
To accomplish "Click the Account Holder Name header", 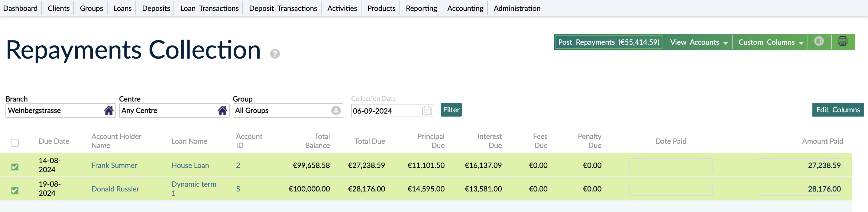I will 116,141.
